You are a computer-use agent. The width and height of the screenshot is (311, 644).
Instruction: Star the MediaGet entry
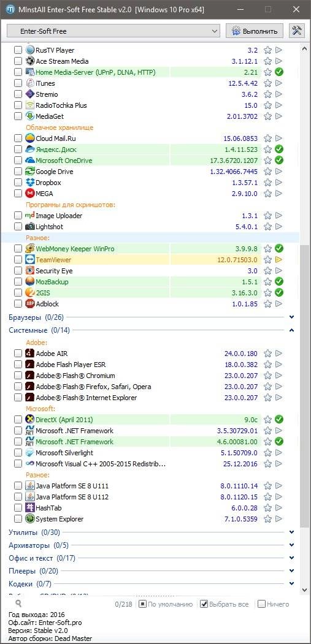click(268, 116)
